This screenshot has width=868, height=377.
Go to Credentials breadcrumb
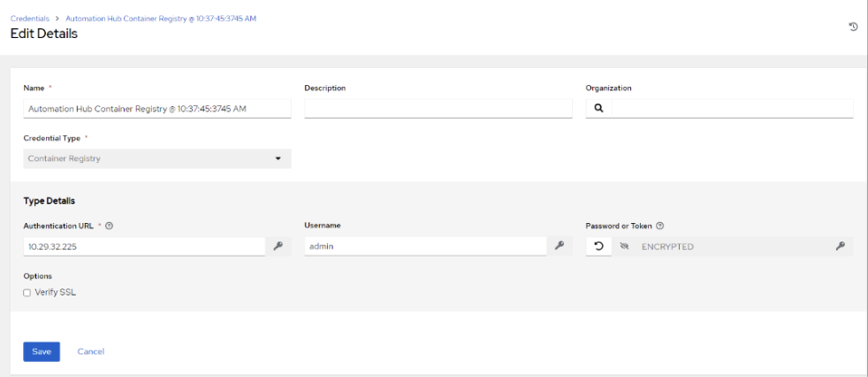pos(30,19)
